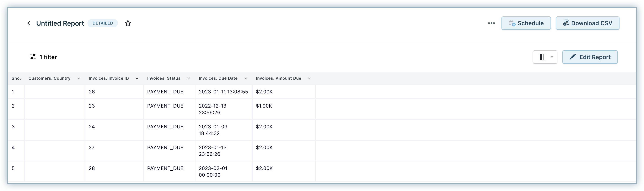Open Invoices: Status column menu
Screen dimensions: 644x191
pos(188,79)
